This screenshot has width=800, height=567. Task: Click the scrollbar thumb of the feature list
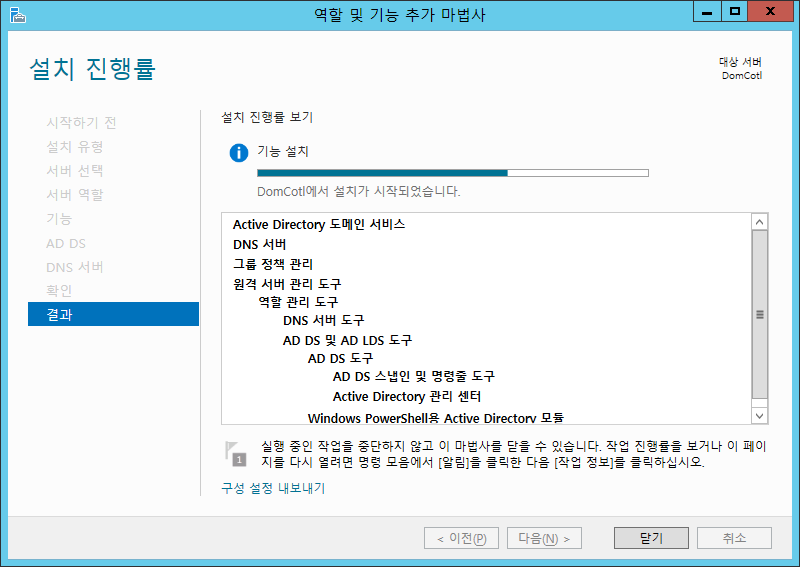point(759,314)
